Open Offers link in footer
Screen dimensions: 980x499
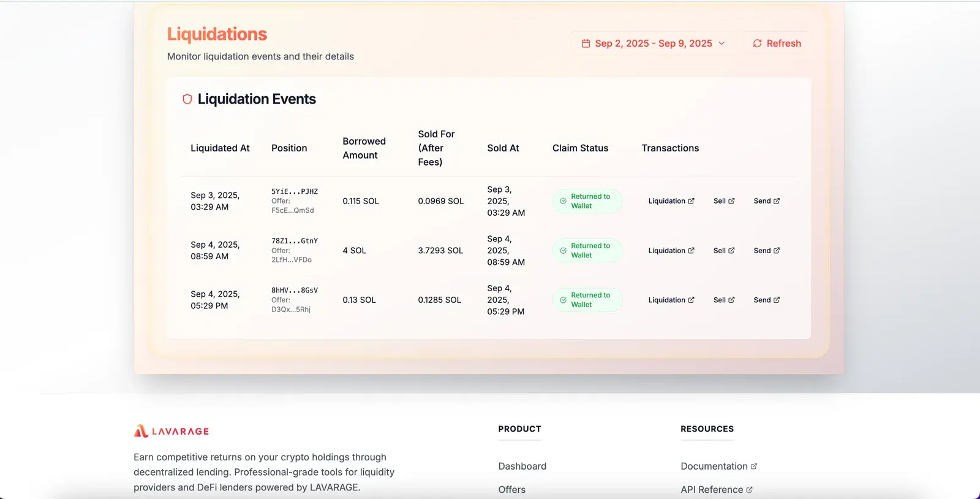[512, 490]
